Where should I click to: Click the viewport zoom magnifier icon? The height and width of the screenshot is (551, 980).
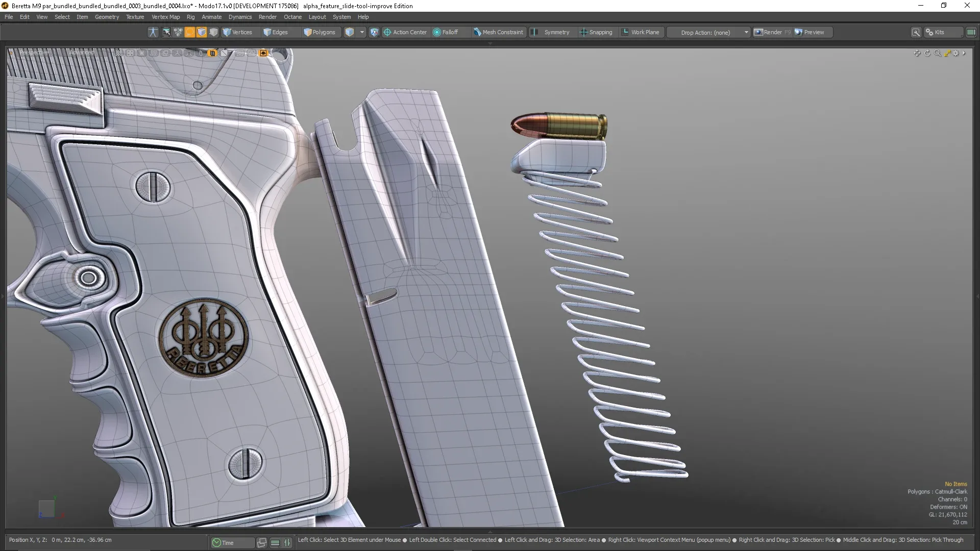click(937, 53)
